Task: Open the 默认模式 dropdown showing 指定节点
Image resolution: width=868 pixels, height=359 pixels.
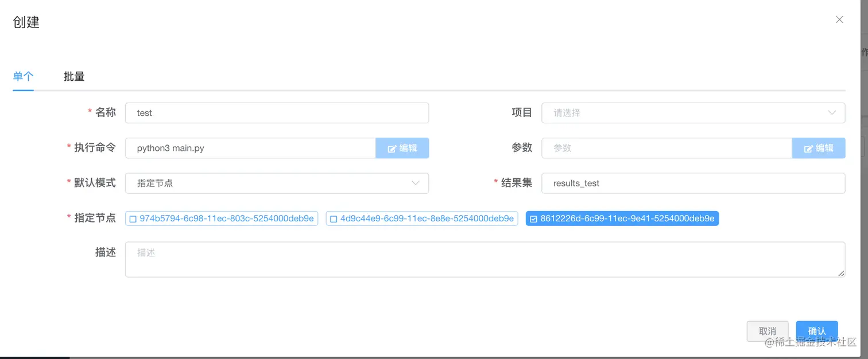Action: pyautogui.click(x=277, y=184)
